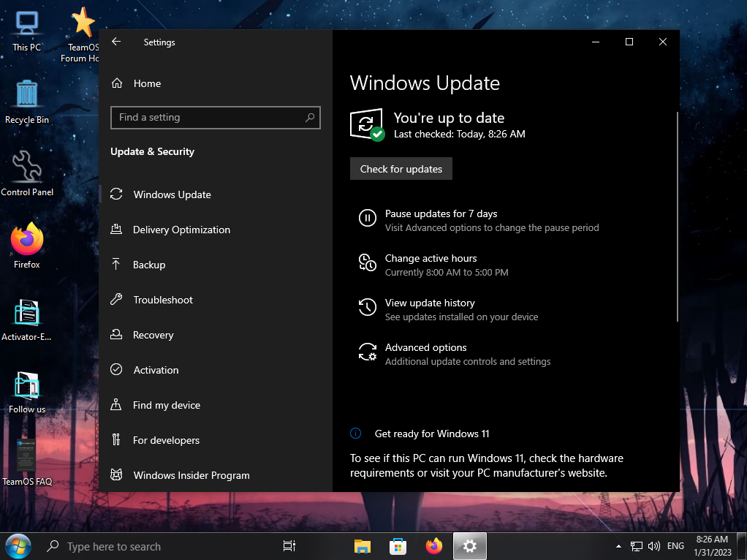The height and width of the screenshot is (560, 747).
Task: Click the update history clock icon
Action: 368,307
